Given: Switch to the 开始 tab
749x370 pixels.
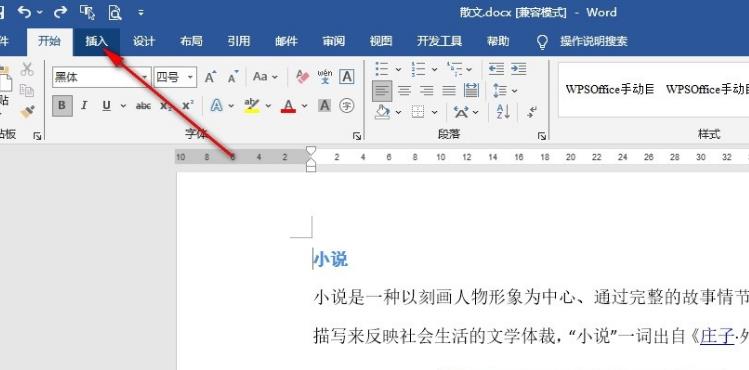Looking at the screenshot, I should click(49, 41).
